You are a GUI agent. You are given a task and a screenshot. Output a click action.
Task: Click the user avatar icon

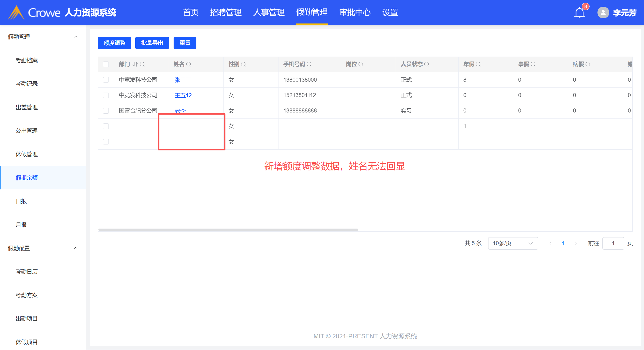click(603, 13)
